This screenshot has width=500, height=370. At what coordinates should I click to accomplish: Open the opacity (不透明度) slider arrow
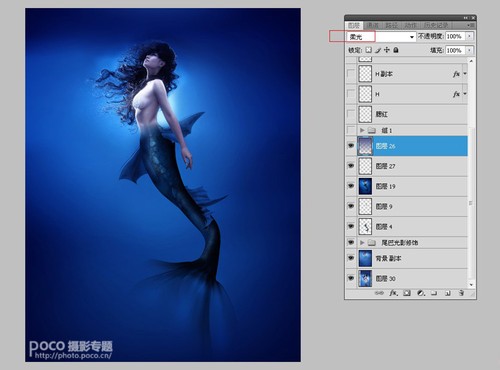[470, 36]
